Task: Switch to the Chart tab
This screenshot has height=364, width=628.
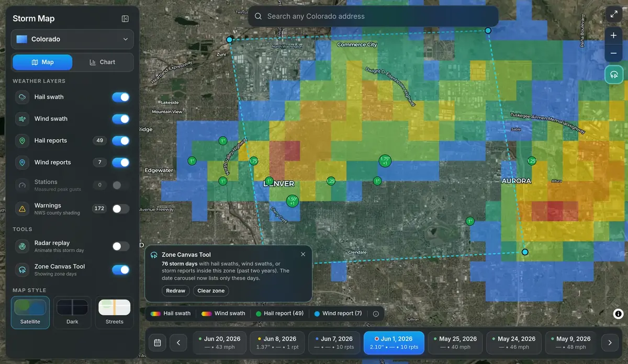Action: (102, 62)
